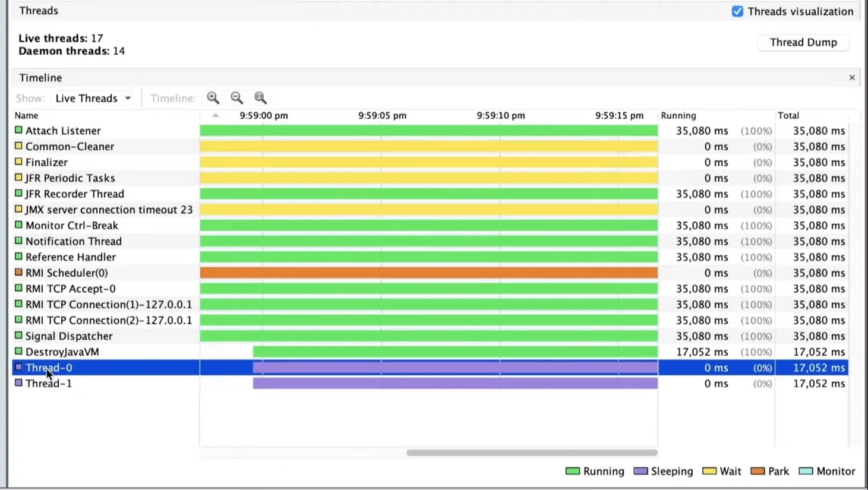Click the green state icon of Signal Dispatcher
The image size is (868, 490).
18,335
